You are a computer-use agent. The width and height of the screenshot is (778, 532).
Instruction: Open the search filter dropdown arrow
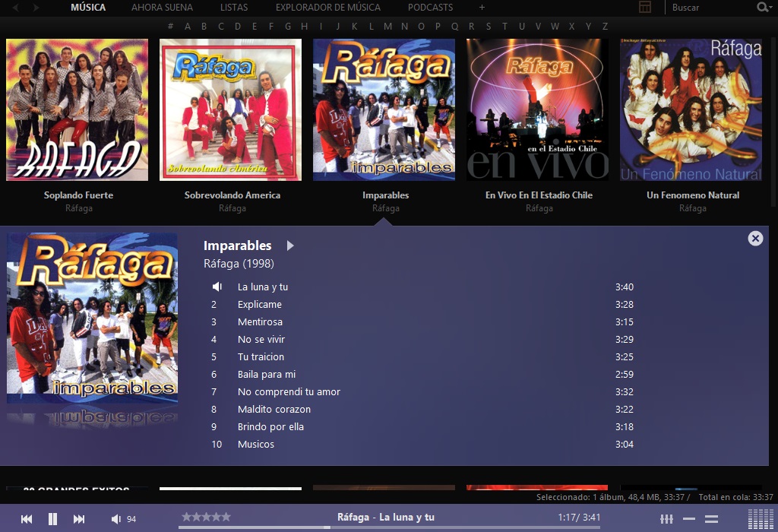[772, 8]
